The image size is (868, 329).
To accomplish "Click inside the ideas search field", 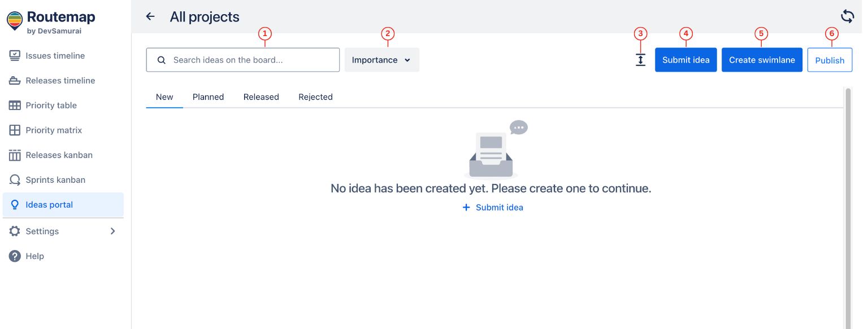I will [243, 59].
